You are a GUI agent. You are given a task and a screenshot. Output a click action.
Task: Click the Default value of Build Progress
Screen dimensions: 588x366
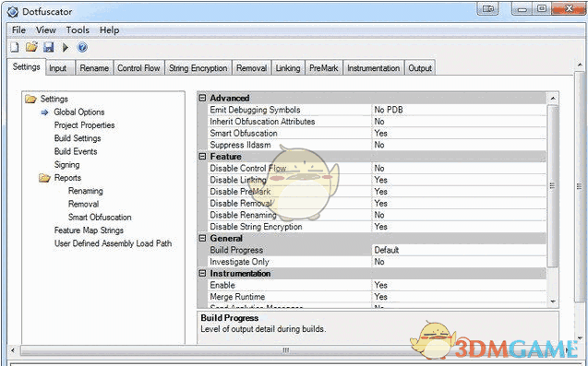pos(386,250)
